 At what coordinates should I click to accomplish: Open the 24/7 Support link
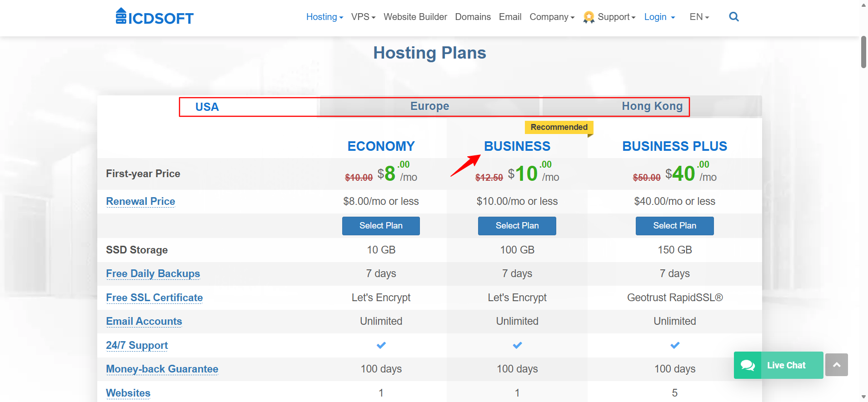(137, 345)
